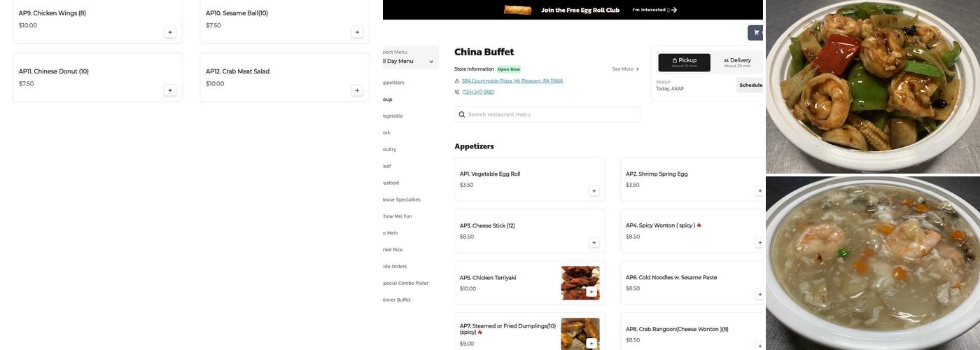
Task: Go to Soup category
Action: (388, 99)
